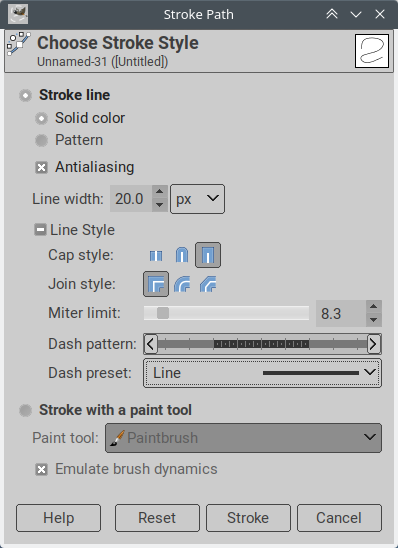Select the butt cap style icon
The height and width of the screenshot is (548, 398).
[156, 255]
